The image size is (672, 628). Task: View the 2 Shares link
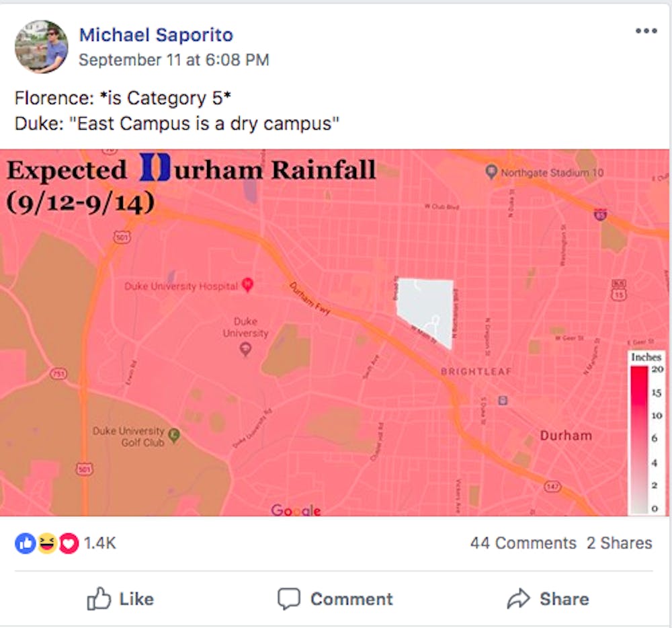point(619,543)
